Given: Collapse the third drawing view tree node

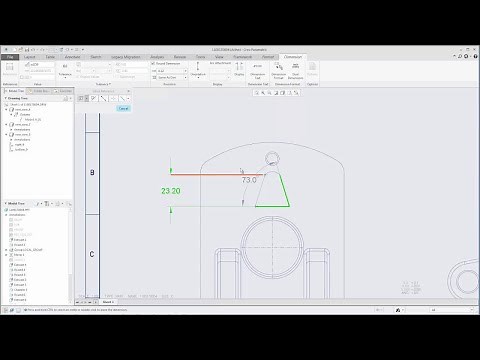Looking at the screenshot, I should [6, 135].
